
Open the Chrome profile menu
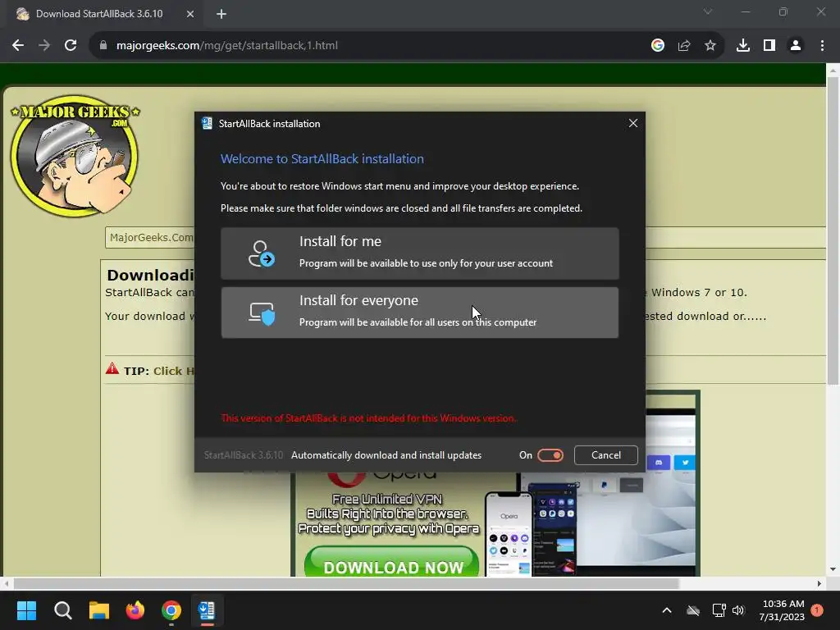point(796,46)
